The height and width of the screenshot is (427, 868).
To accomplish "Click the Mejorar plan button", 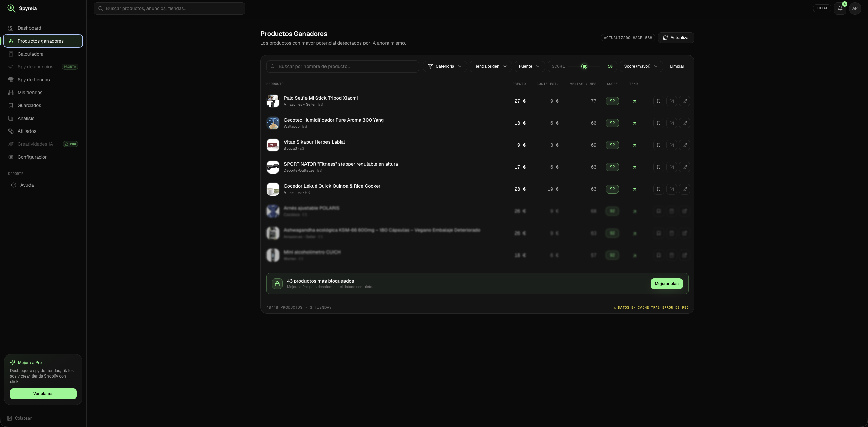I will (667, 284).
